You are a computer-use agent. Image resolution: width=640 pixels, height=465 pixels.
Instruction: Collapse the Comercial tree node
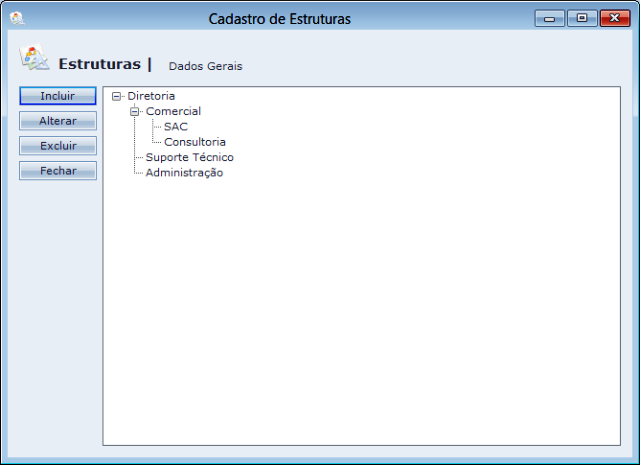[135, 111]
